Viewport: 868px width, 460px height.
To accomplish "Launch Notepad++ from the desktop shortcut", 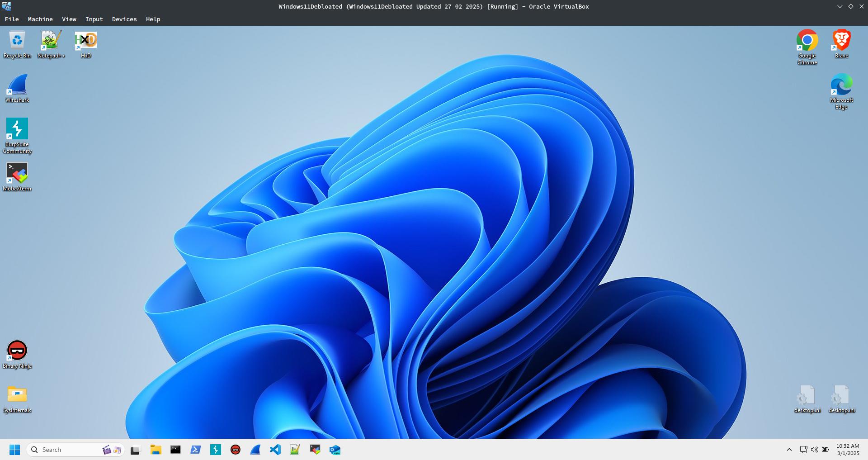I will pyautogui.click(x=51, y=44).
